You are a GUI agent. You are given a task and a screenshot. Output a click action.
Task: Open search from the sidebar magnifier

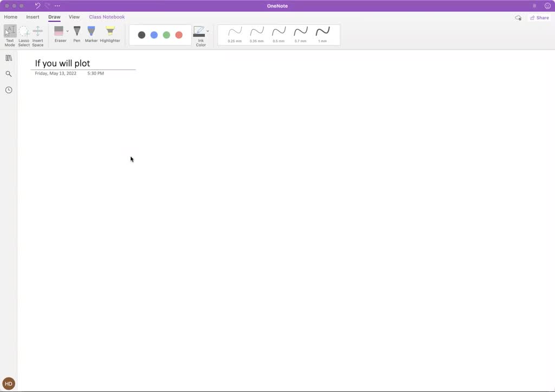[9, 74]
